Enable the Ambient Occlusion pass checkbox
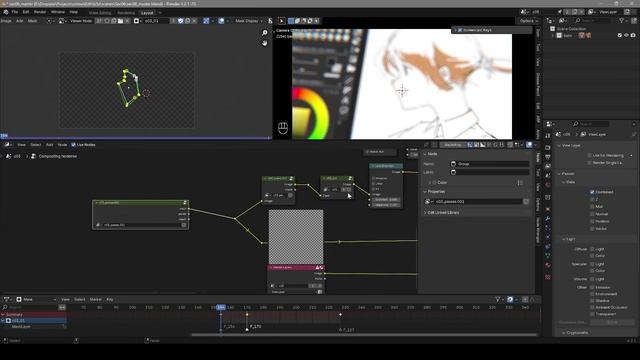The height and width of the screenshot is (360, 640). (592, 307)
